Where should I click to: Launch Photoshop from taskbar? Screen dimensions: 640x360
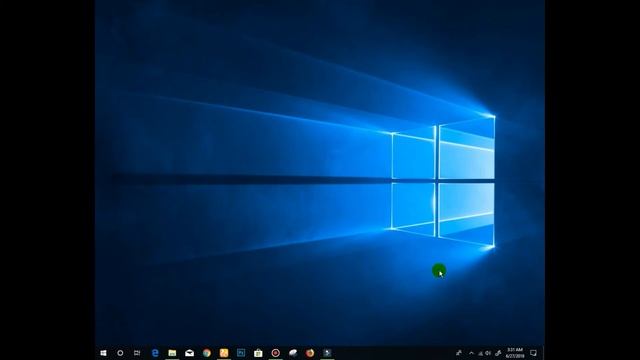[241, 353]
